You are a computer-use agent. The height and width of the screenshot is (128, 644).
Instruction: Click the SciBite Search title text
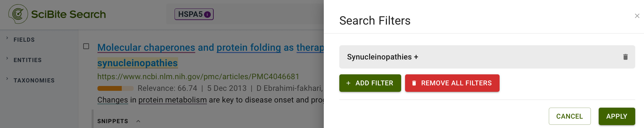tap(68, 14)
